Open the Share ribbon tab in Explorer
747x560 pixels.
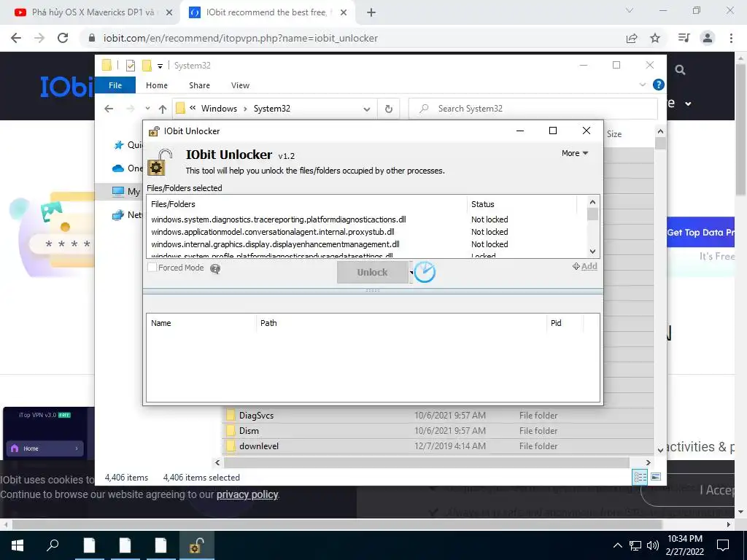[199, 85]
